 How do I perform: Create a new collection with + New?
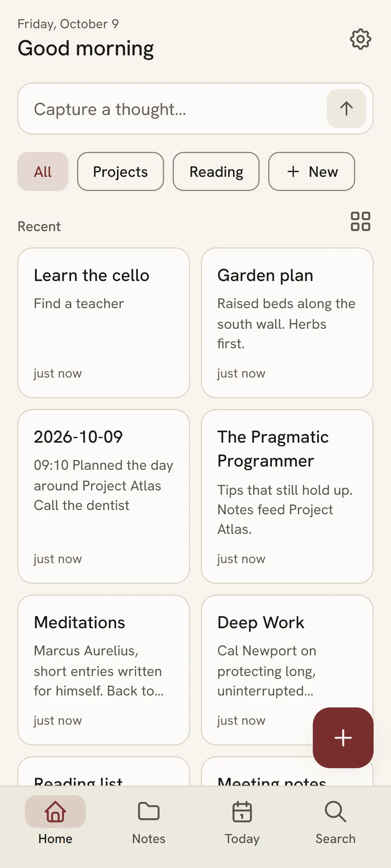click(312, 171)
